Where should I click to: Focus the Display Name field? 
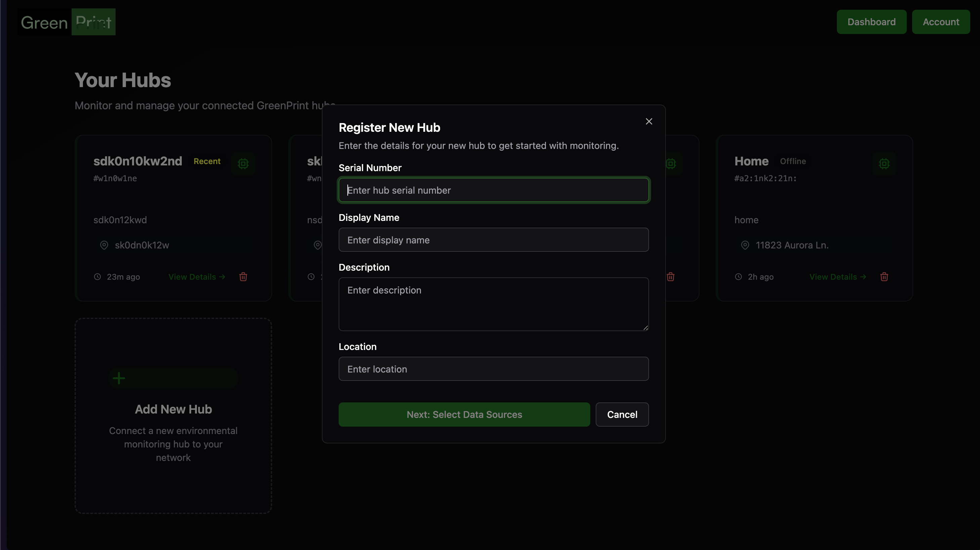[494, 240]
